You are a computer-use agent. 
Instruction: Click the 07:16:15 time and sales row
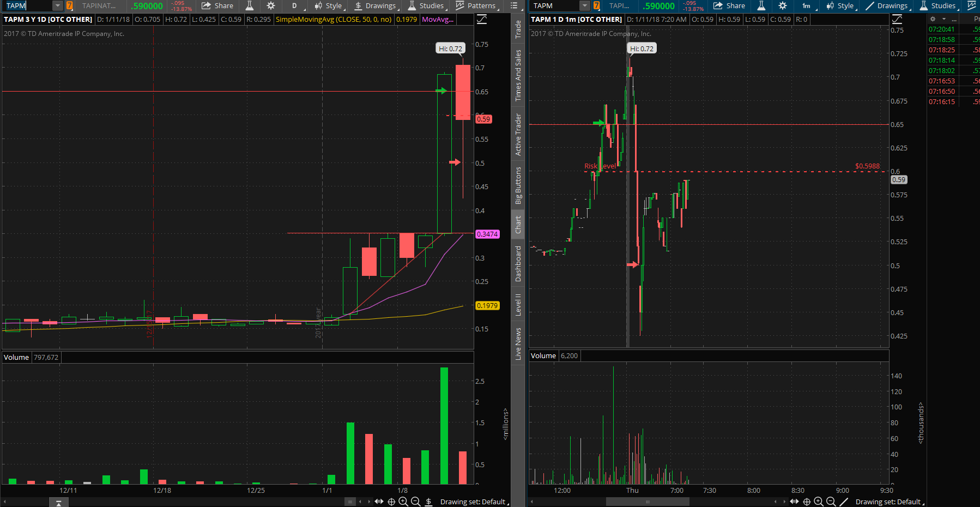click(x=954, y=102)
